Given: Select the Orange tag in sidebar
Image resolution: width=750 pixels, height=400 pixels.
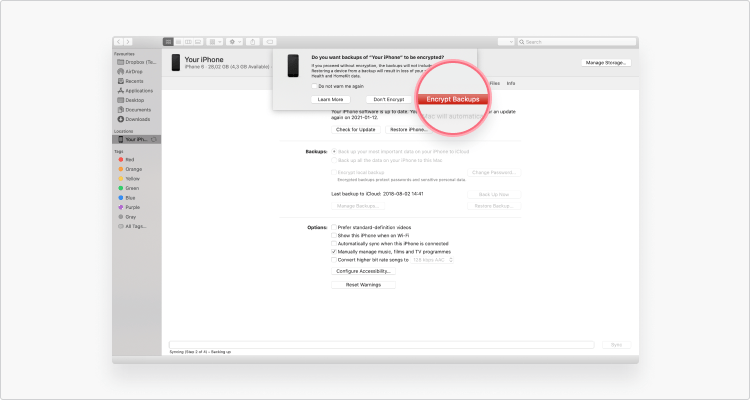Looking at the screenshot, I should [x=131, y=169].
